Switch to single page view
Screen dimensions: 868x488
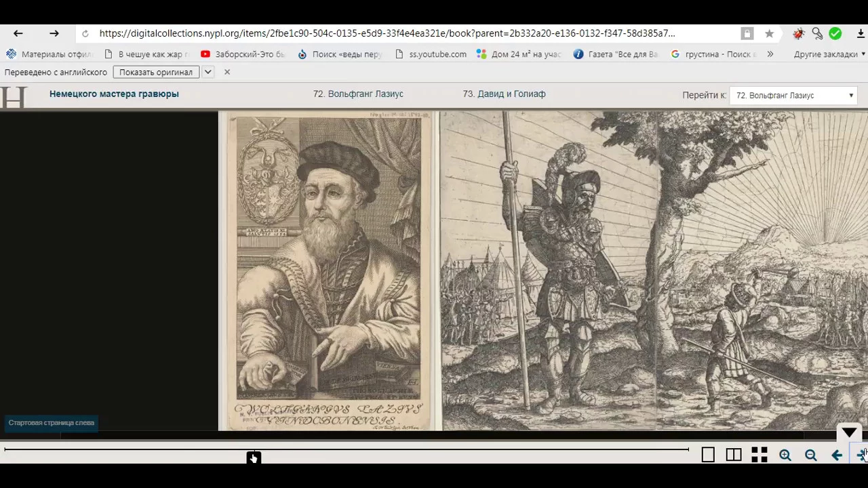click(x=708, y=455)
